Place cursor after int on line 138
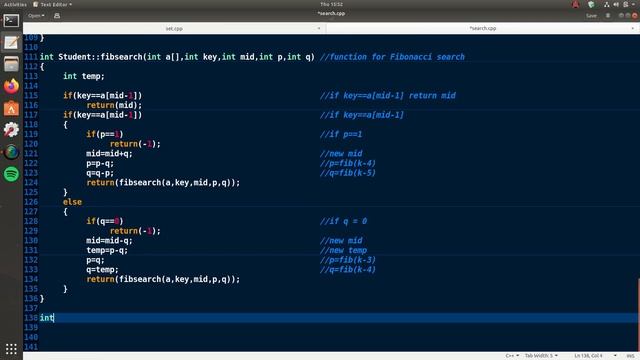This screenshot has width=640, height=360. tap(54, 318)
